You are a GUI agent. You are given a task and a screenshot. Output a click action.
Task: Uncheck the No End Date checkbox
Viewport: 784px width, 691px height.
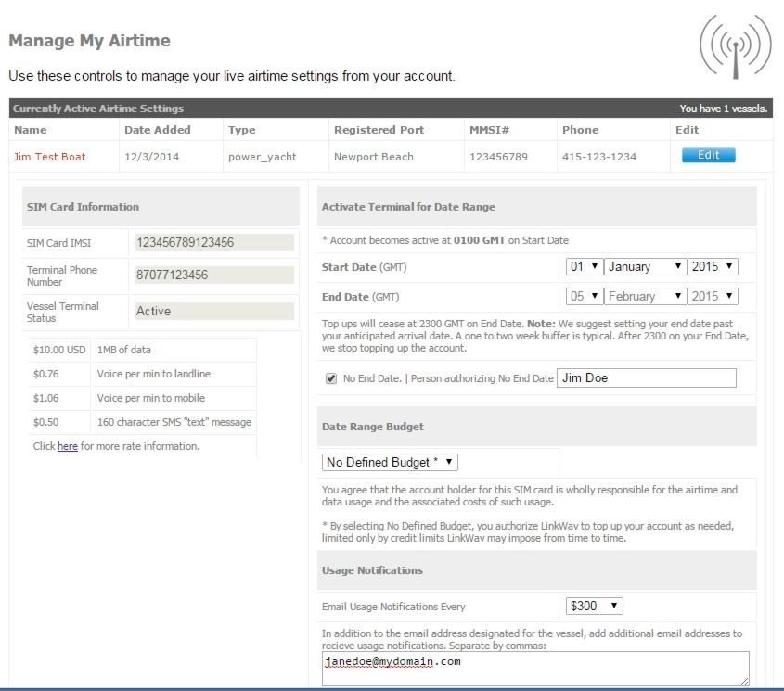[331, 378]
